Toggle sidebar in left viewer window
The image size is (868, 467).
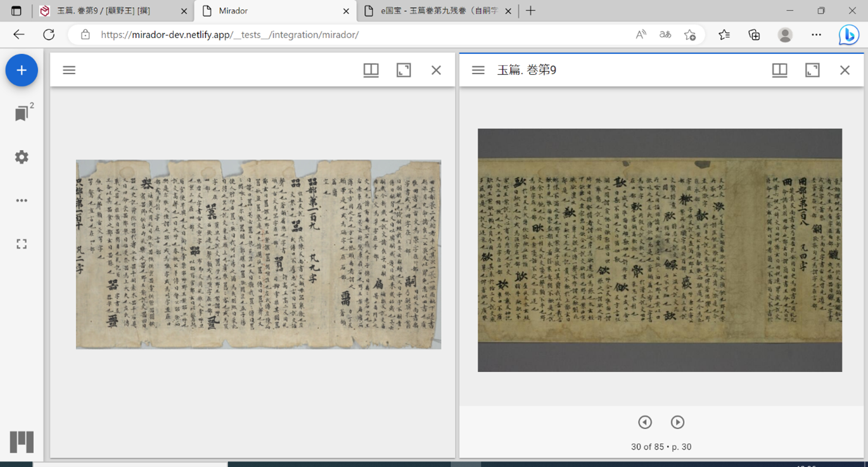(69, 70)
